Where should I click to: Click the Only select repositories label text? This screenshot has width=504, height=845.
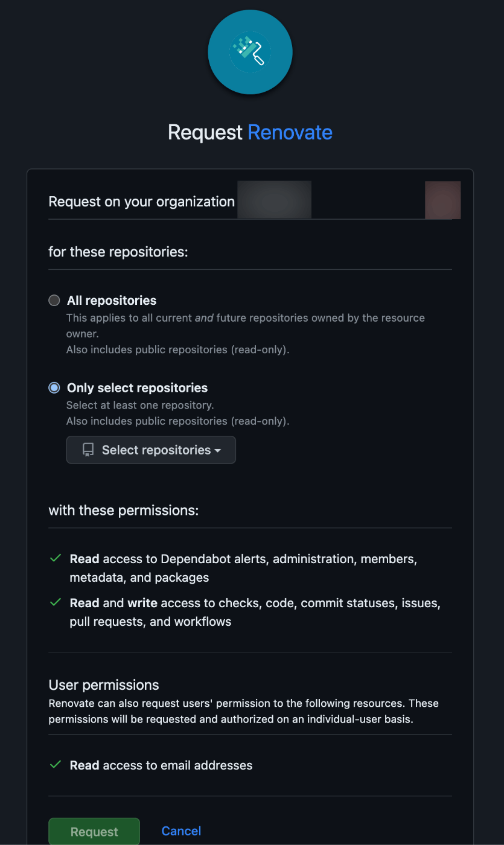[137, 388]
